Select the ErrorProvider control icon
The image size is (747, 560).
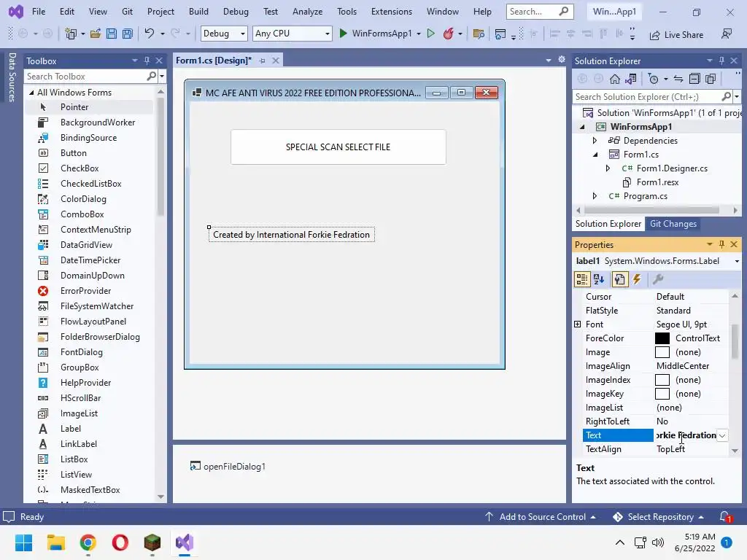click(x=43, y=291)
